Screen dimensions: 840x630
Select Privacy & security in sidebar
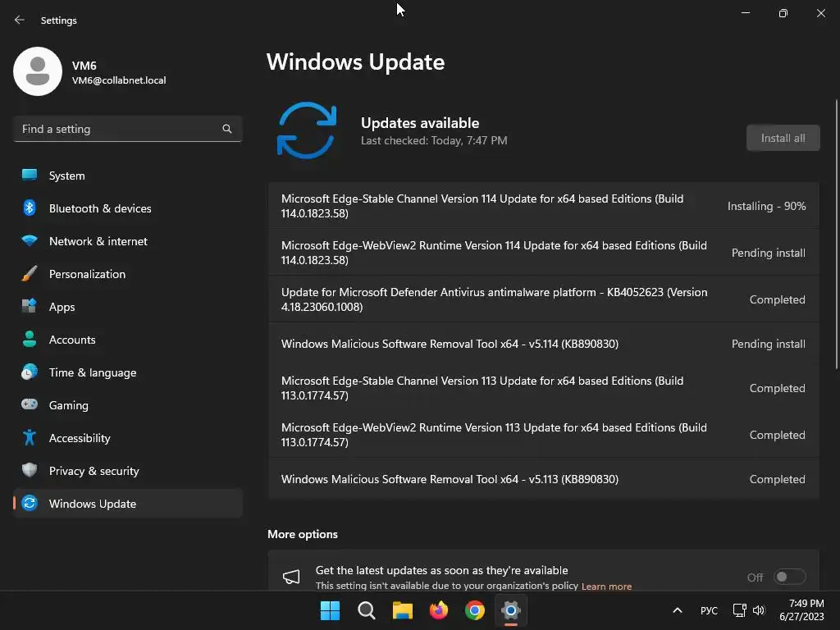(127, 470)
